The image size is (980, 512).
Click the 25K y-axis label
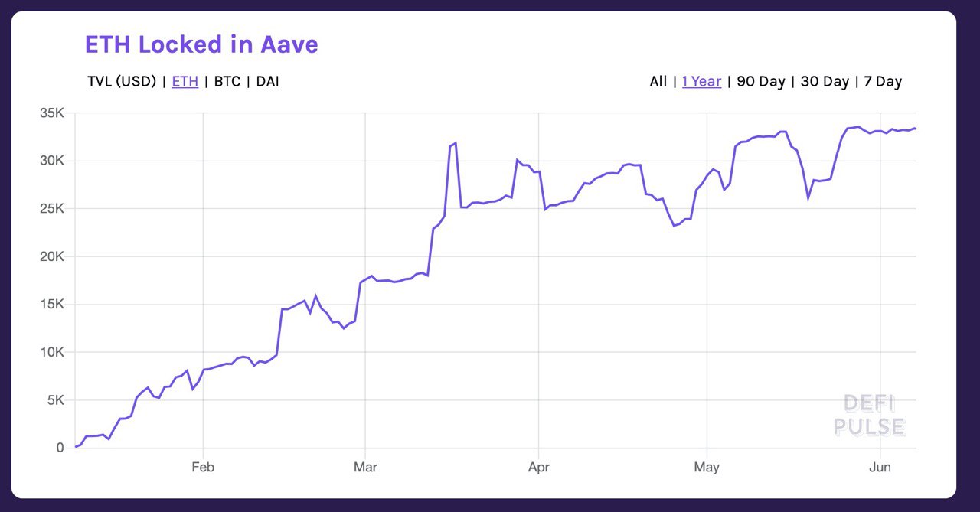(x=52, y=209)
